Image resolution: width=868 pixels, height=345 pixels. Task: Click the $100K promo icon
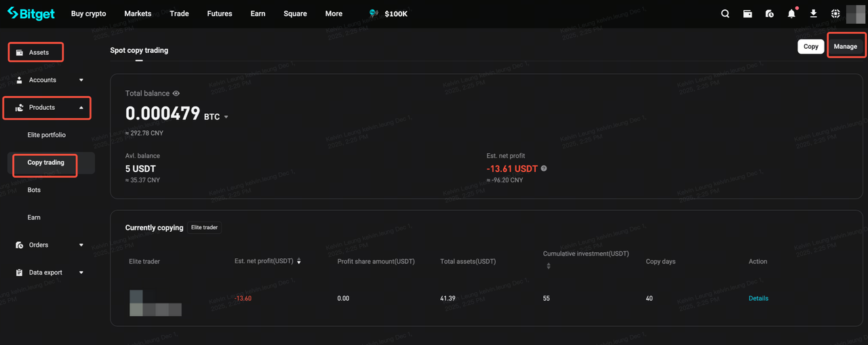374,14
